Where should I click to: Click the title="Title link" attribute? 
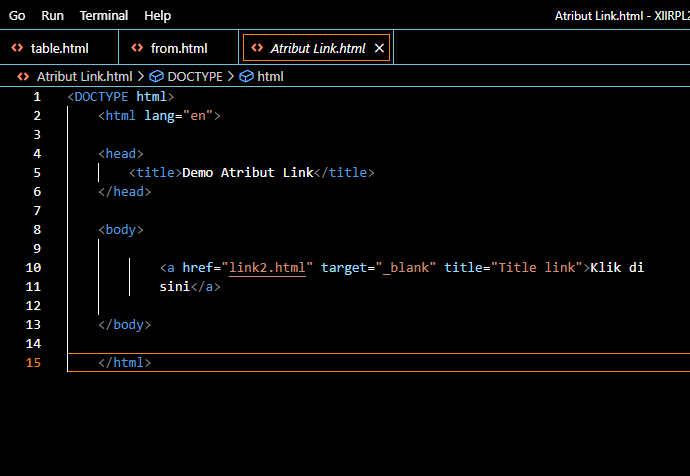[x=513, y=267]
